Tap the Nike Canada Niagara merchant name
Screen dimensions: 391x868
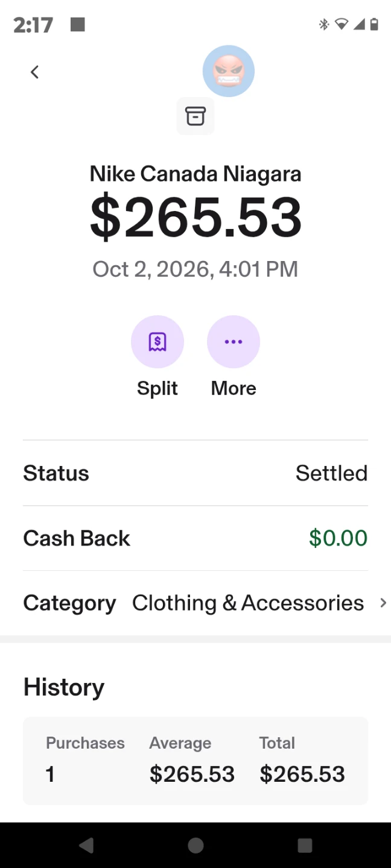click(x=195, y=174)
